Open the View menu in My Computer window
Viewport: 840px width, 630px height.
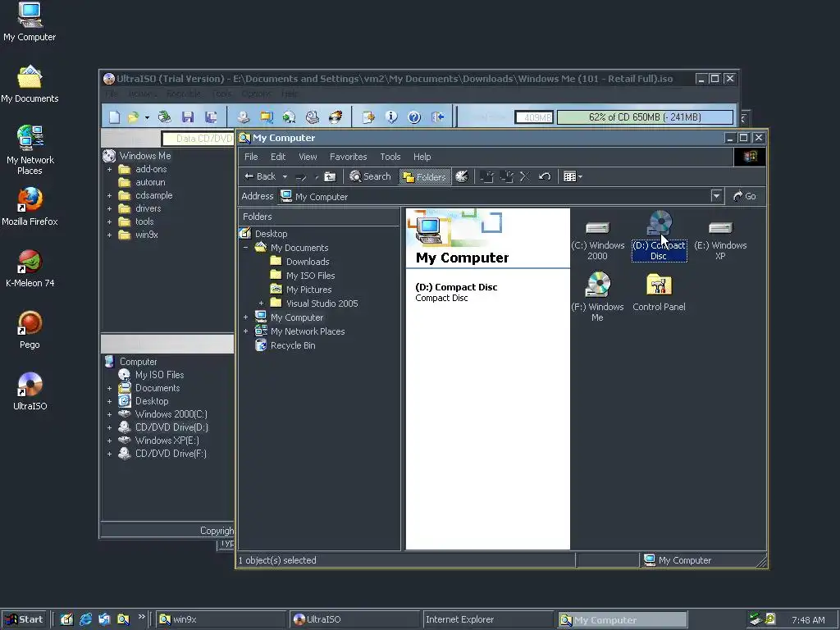308,157
